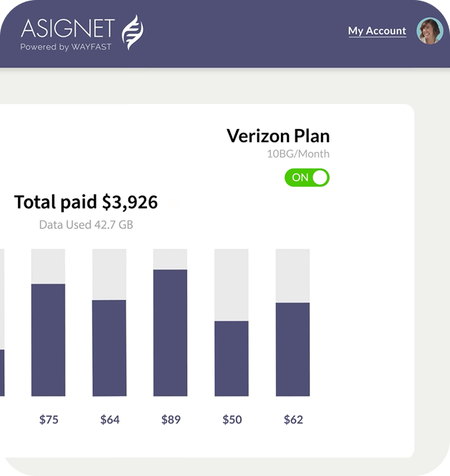Click the Total paid $3,926 amount
This screenshot has width=450, height=476.
tap(86, 202)
